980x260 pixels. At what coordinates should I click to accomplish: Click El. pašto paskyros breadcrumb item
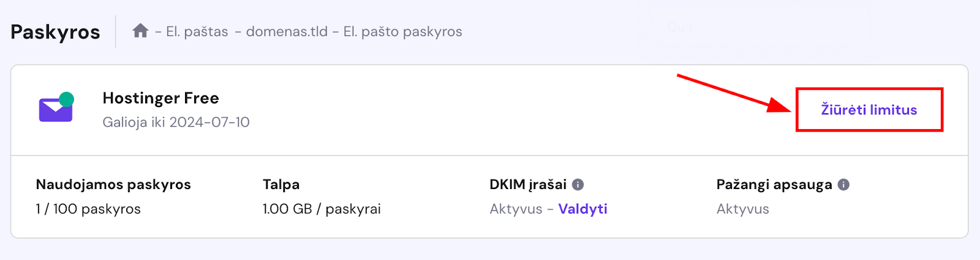point(402,31)
